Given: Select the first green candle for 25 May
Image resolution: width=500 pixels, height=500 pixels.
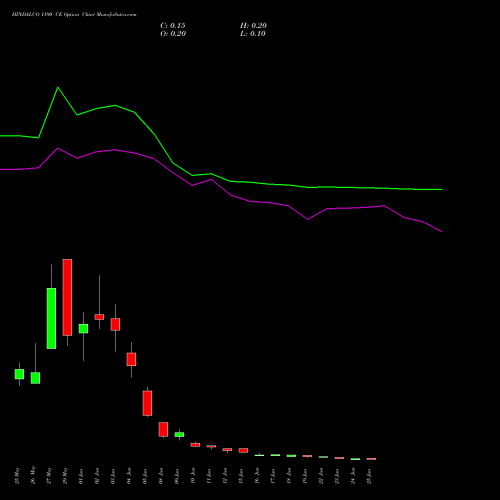Looking at the screenshot, I should tap(19, 374).
